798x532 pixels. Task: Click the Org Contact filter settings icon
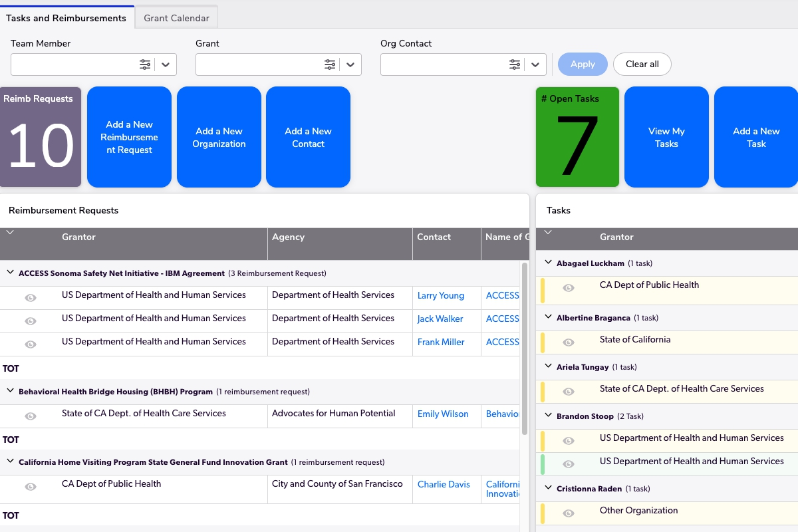pyautogui.click(x=515, y=65)
